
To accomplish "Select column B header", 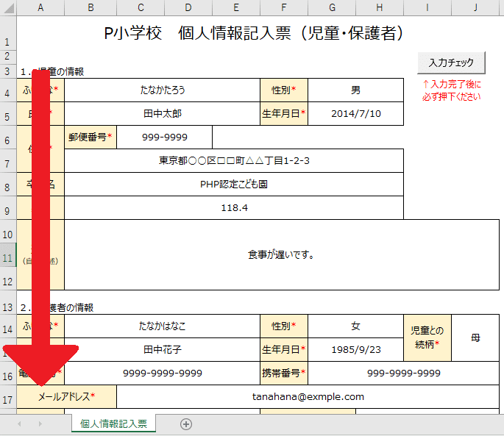I will click(90, 7).
